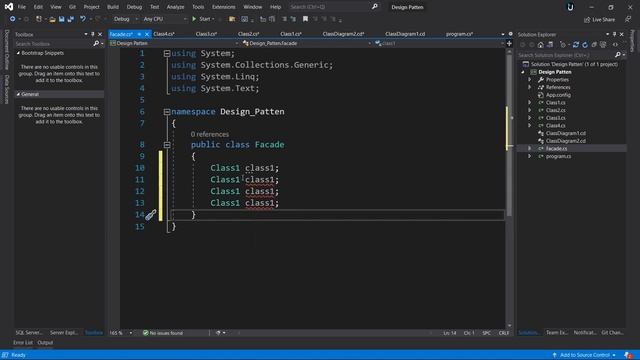Click the Home icon in Solution Explorer
The height and width of the screenshot is (360, 640).
pos(540,45)
